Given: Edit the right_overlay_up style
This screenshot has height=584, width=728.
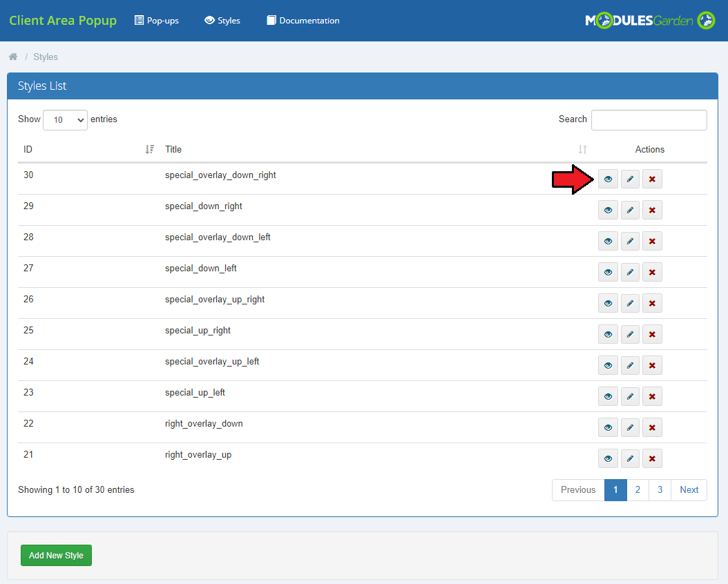Looking at the screenshot, I should point(630,459).
